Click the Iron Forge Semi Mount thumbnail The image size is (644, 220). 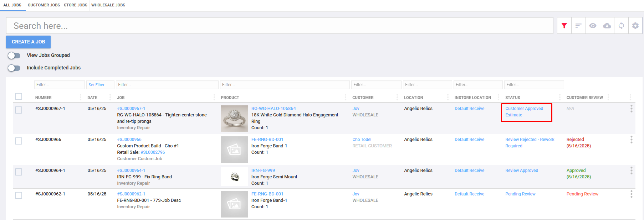coord(234,177)
